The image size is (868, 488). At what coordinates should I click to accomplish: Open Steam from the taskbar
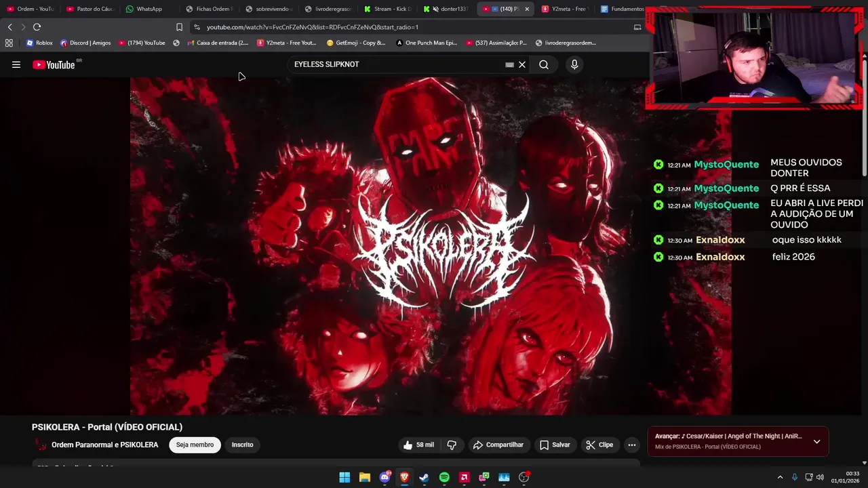(x=424, y=477)
